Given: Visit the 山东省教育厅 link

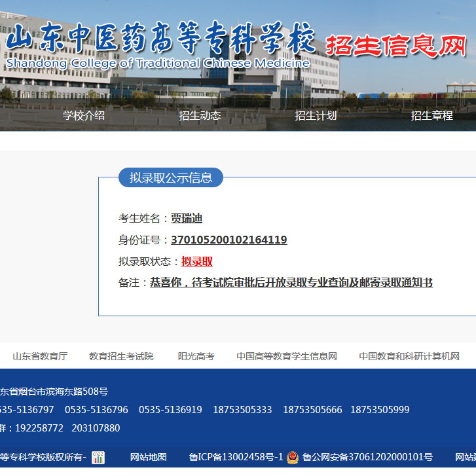Looking at the screenshot, I should [40, 356].
